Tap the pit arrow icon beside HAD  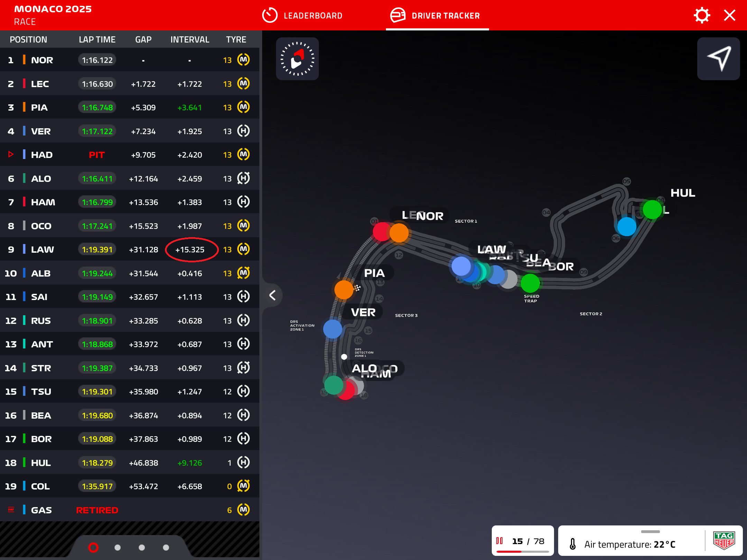11,155
